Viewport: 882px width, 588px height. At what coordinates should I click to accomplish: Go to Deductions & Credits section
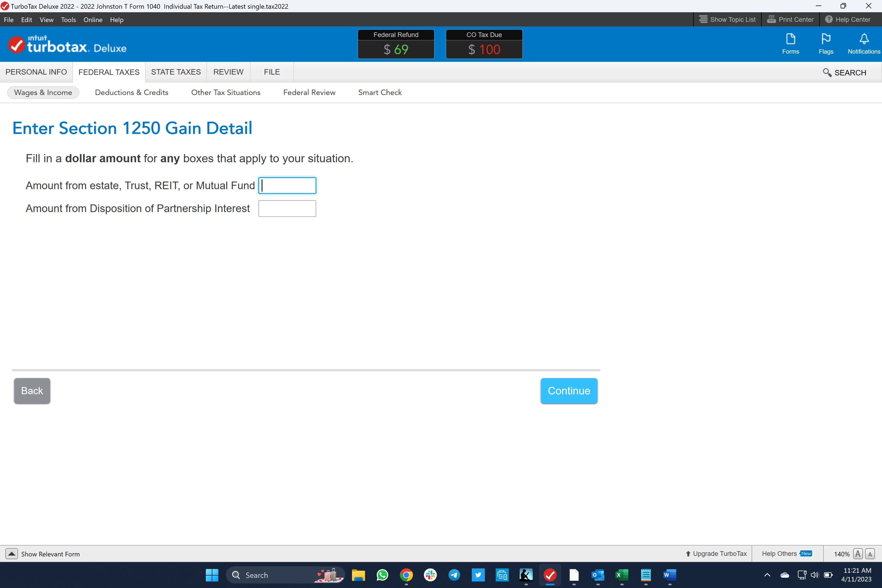131,93
